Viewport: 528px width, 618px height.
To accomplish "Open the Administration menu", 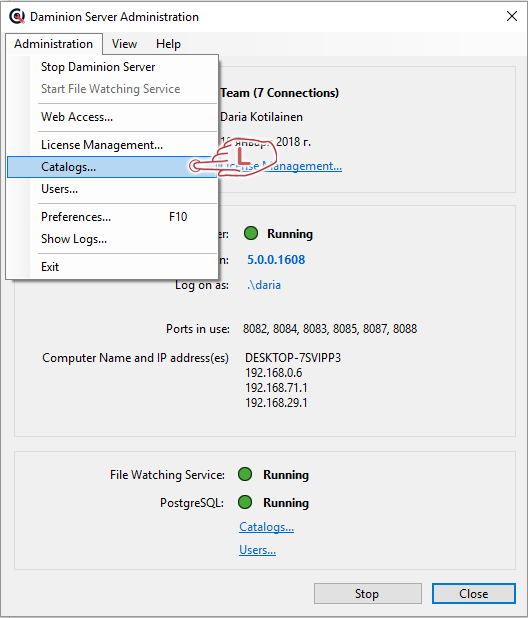I will point(54,44).
